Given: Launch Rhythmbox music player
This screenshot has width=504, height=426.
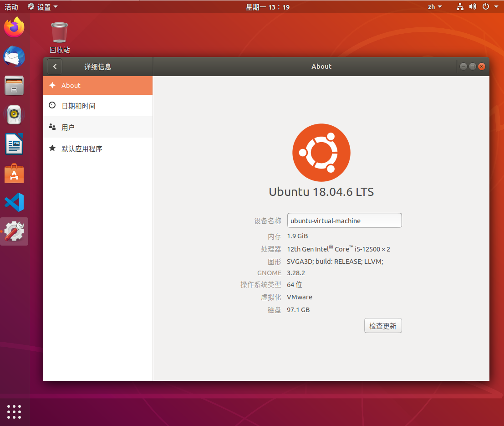Looking at the screenshot, I should (x=14, y=115).
